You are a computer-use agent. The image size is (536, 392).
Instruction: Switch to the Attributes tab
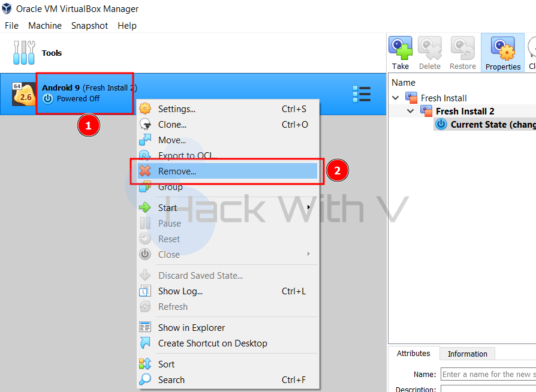(x=413, y=354)
